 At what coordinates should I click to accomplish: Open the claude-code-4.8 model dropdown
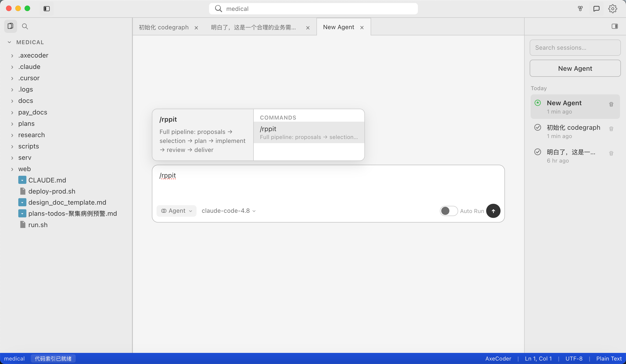pos(228,211)
